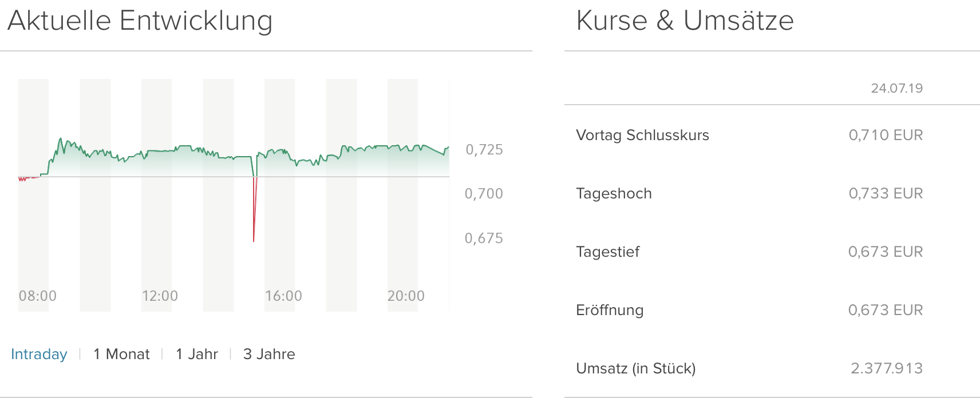Image resolution: width=980 pixels, height=398 pixels.
Task: Click the Aktuelle Entwicklung heading
Action: tap(140, 21)
